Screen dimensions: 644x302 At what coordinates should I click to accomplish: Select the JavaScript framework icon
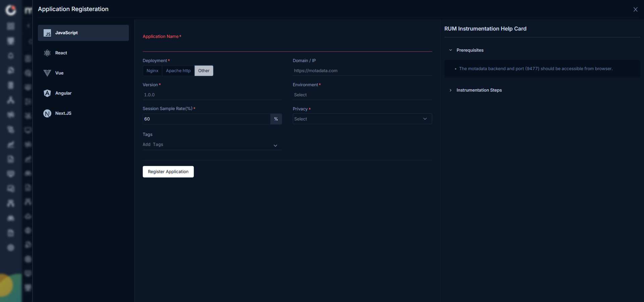point(47,33)
